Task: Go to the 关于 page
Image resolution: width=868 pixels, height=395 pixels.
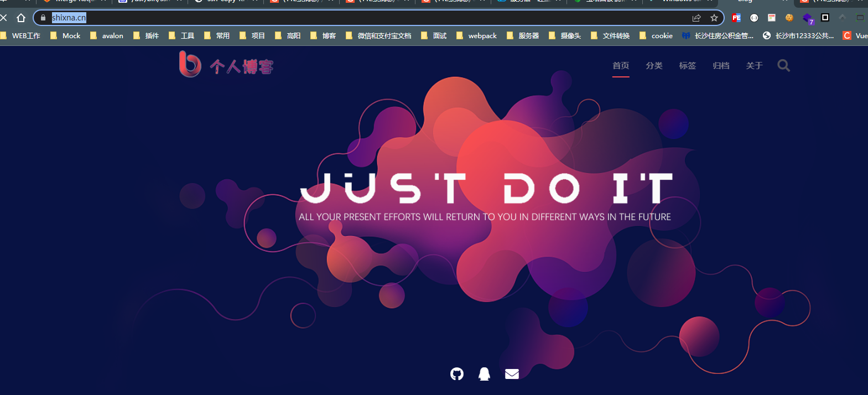Action: click(754, 66)
